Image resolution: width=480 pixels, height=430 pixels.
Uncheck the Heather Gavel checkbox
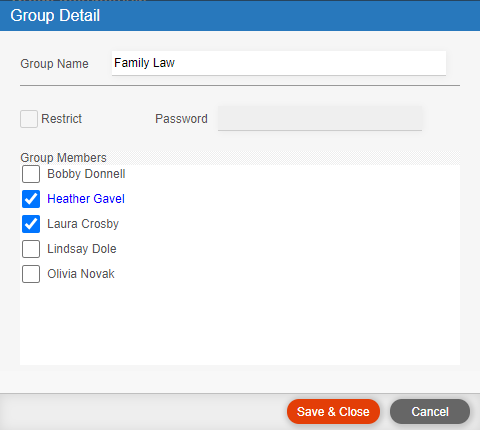(x=31, y=199)
